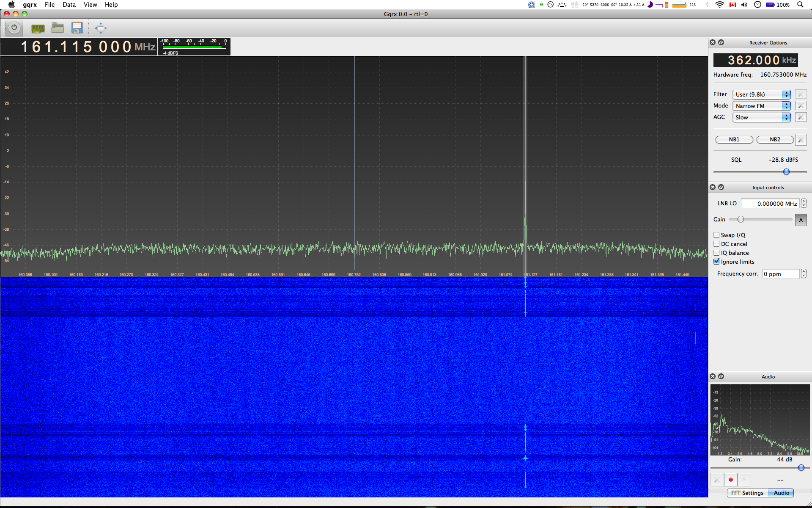812x508 pixels.
Task: Toggle full screen arrows icon in toolbar
Action: tap(101, 28)
